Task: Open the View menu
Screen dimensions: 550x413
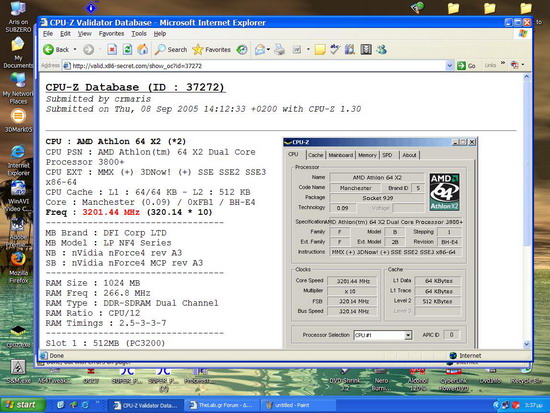Action: click(85, 34)
